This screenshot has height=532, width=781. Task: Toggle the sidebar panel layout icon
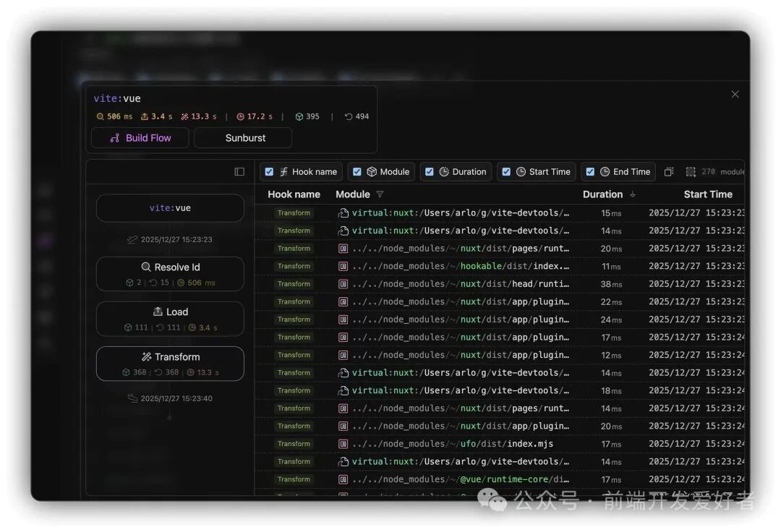(x=239, y=171)
